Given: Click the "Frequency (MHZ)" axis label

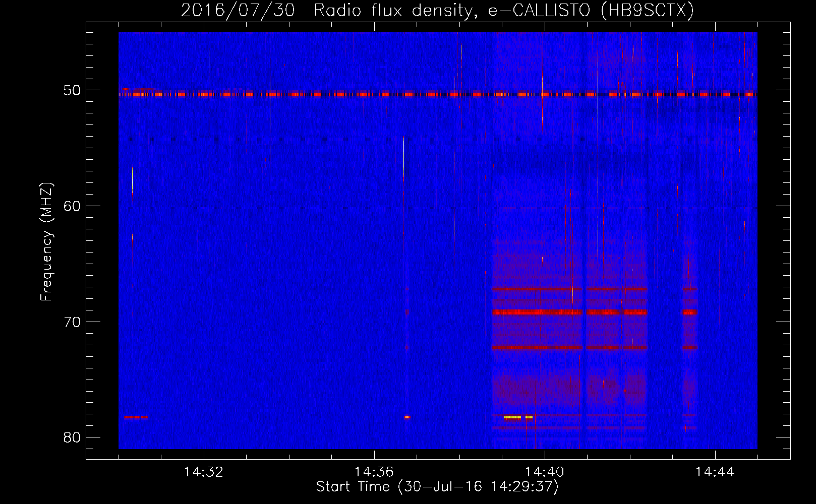Looking at the screenshot, I should (46, 242).
